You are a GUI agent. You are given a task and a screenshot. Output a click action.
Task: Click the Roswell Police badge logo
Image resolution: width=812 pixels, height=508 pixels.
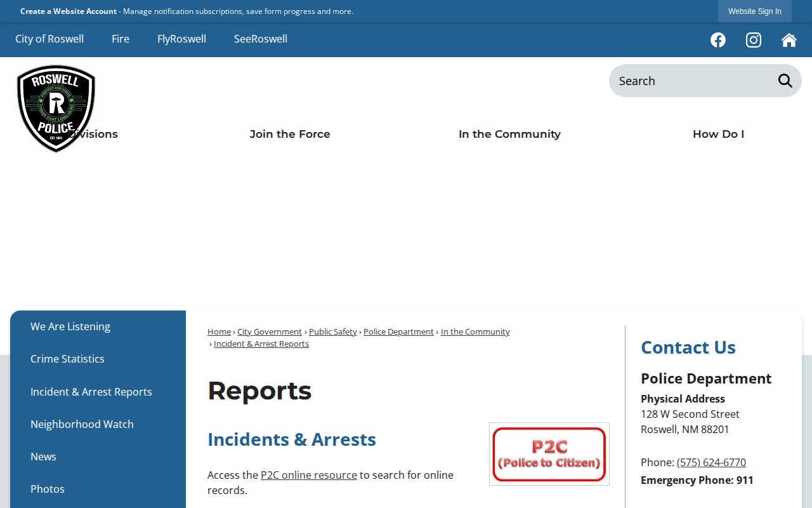point(56,109)
